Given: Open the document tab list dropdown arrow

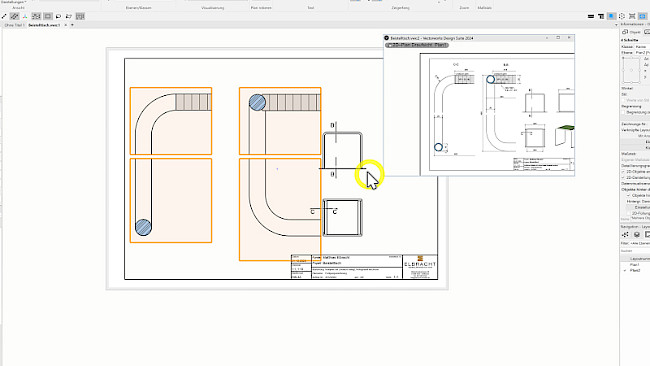Looking at the screenshot, I should 72,25.
